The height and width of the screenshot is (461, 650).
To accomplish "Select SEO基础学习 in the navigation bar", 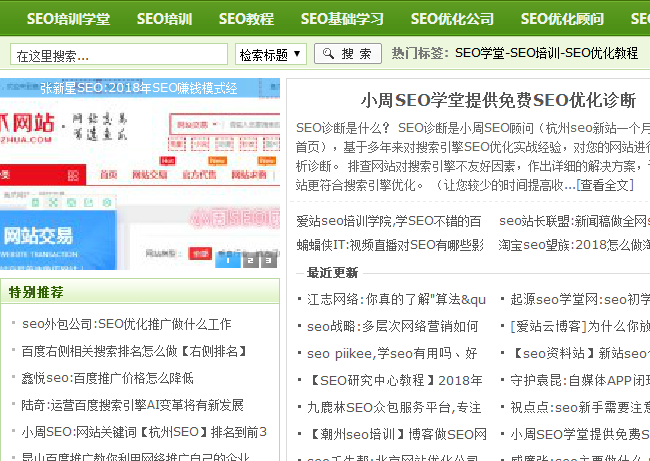I will click(x=342, y=19).
